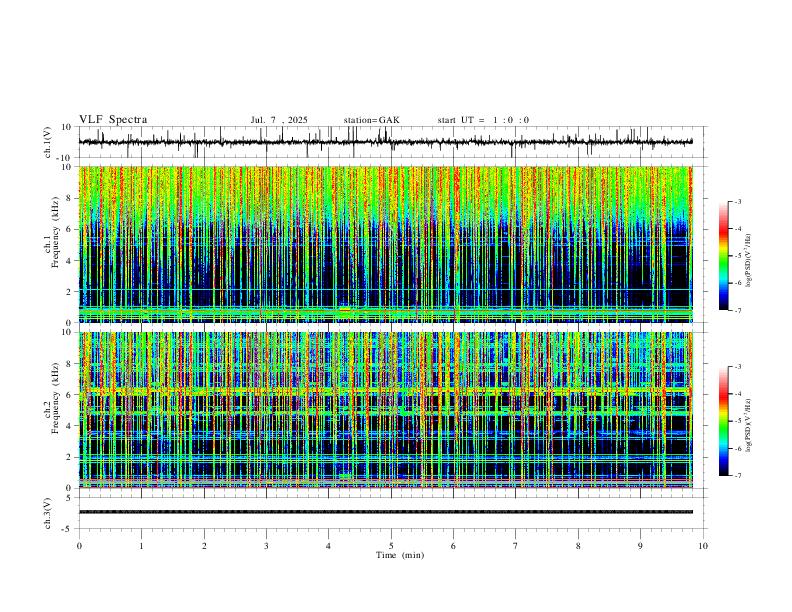Screen dimensions: 792x612
Task: Click inside the ch.1 spectrogram panel
Action: click(385, 244)
